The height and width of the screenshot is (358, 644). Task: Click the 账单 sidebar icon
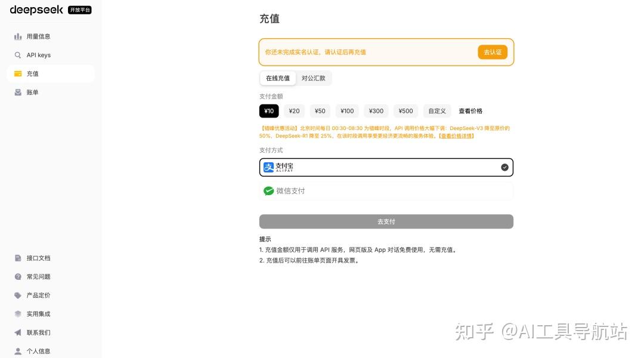(x=18, y=92)
